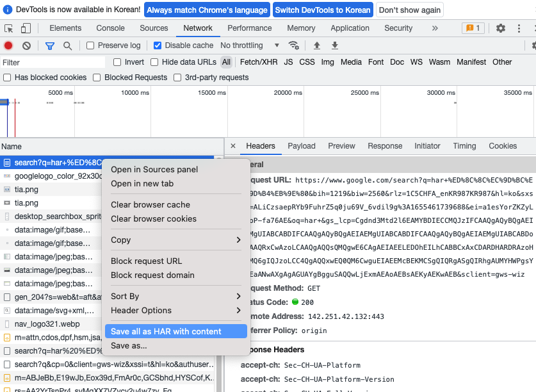
Task: Filter requests by CSS
Action: pos(307,62)
